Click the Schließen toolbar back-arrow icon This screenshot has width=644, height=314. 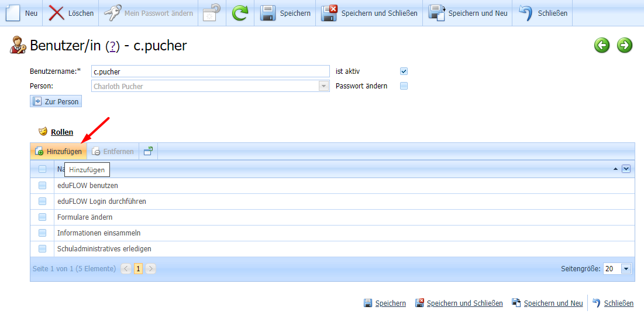(x=525, y=13)
